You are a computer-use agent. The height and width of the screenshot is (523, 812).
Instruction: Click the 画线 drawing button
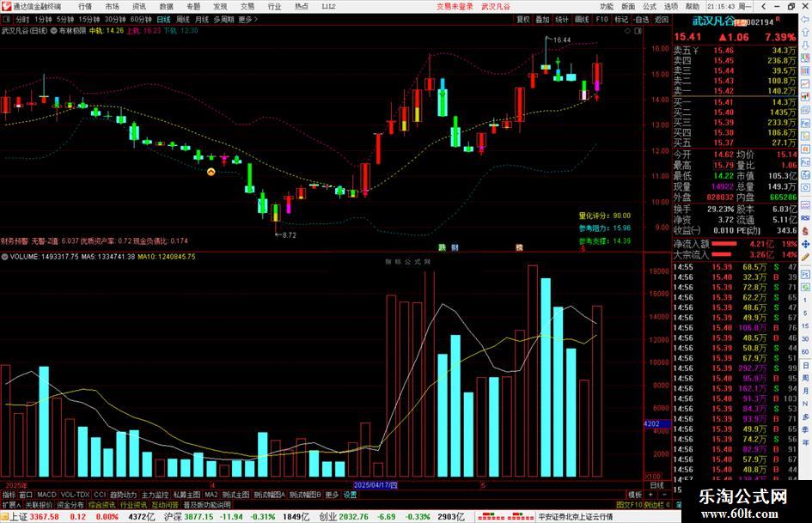coord(582,19)
